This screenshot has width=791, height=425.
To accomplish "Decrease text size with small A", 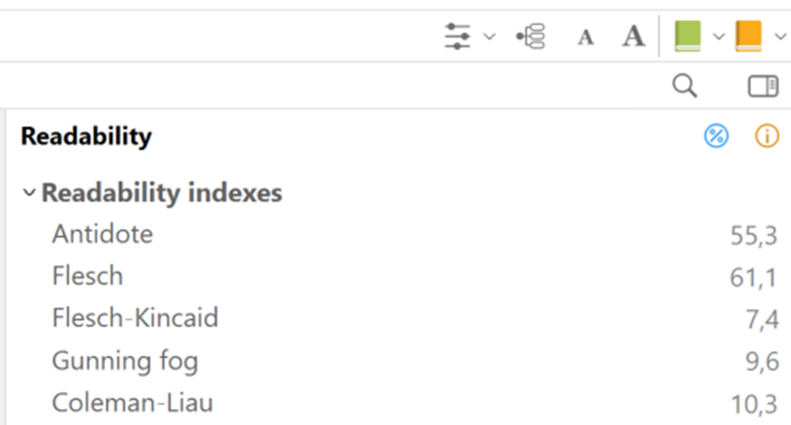I will pos(586,38).
